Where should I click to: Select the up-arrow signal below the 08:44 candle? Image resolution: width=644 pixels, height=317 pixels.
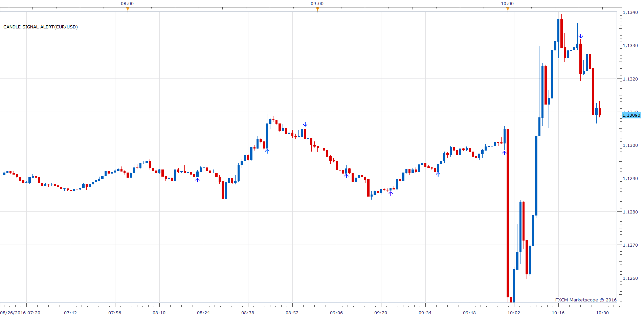click(267, 151)
